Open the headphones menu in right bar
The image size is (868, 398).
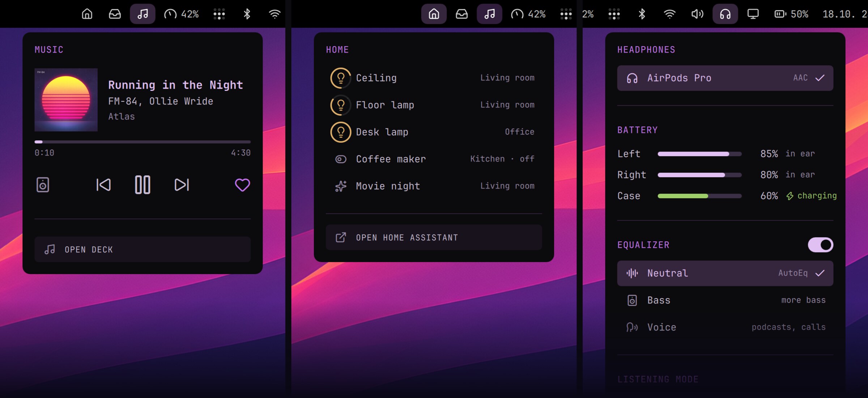(x=725, y=14)
